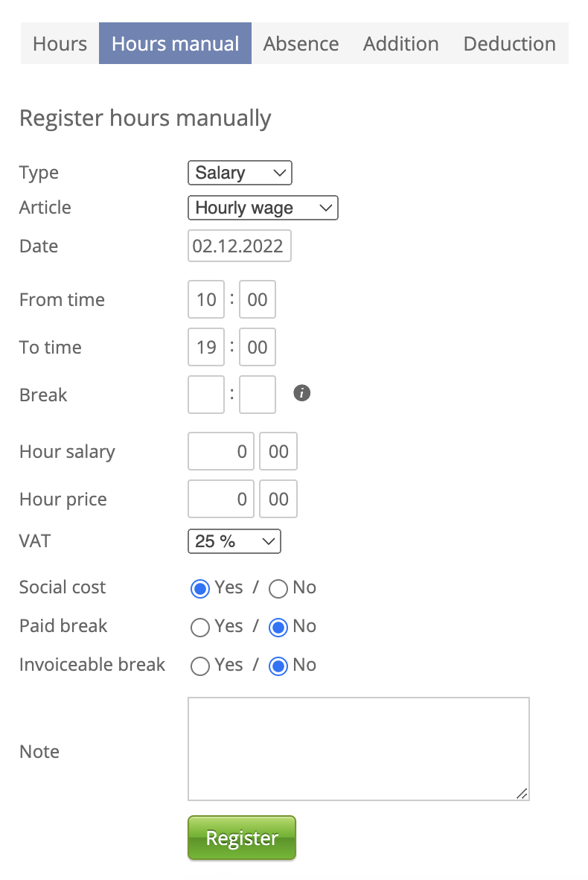Click inside the Note text area

[x=358, y=748]
